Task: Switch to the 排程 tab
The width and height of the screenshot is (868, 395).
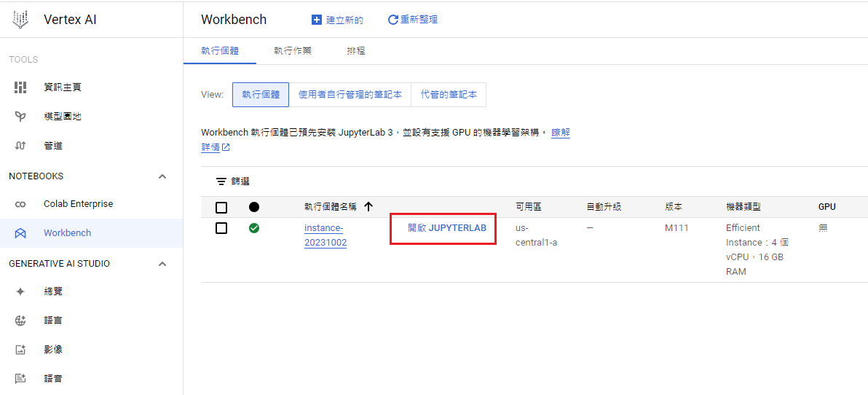Action: click(356, 51)
